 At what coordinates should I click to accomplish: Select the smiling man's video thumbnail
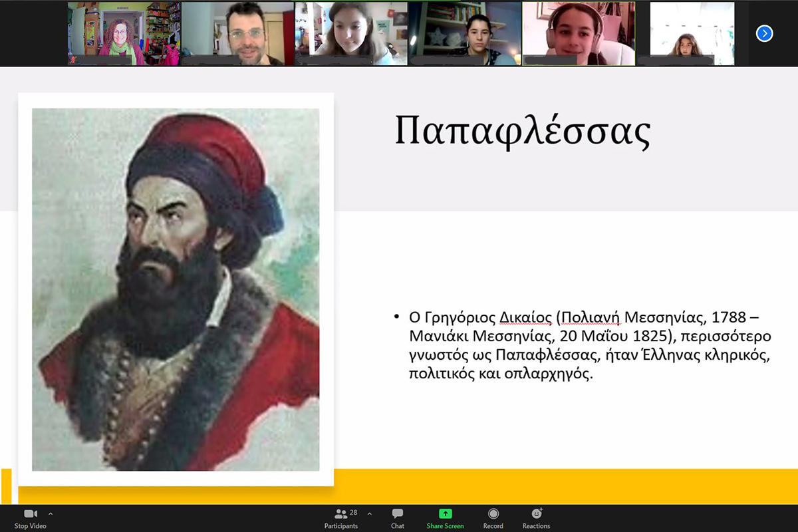[237, 33]
